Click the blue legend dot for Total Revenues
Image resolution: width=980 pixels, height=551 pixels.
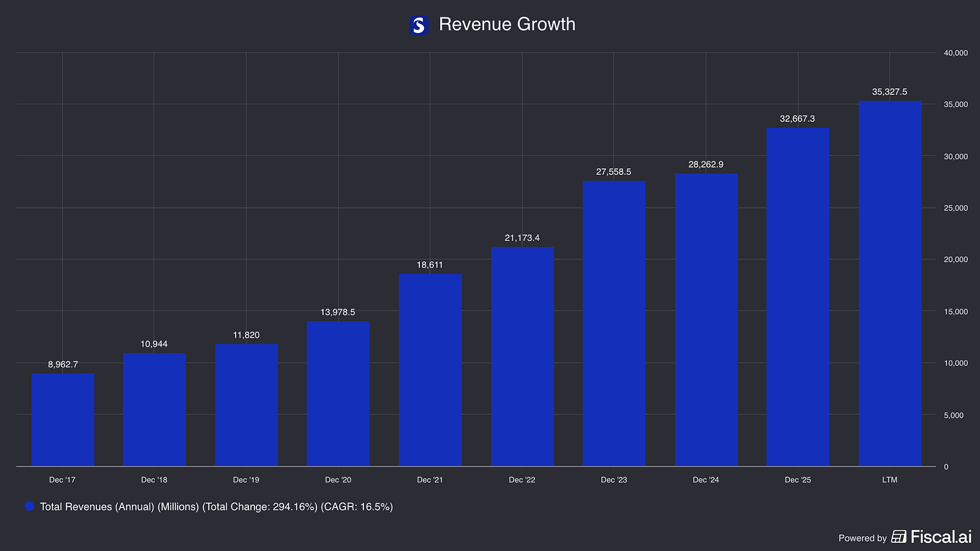point(29,506)
